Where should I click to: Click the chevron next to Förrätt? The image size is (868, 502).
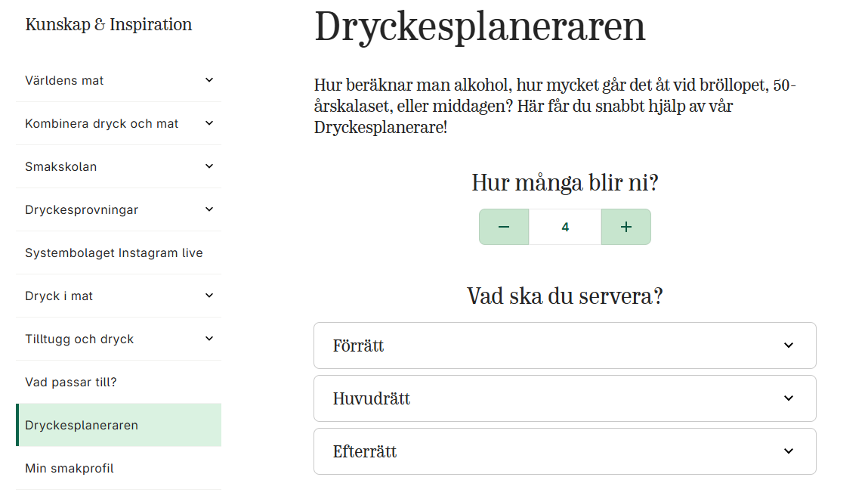coord(789,346)
